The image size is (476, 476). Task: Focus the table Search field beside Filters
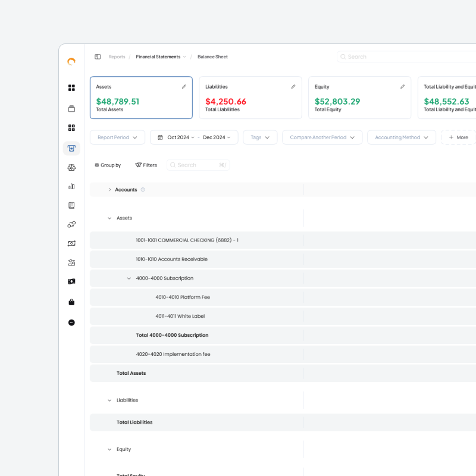pyautogui.click(x=198, y=165)
